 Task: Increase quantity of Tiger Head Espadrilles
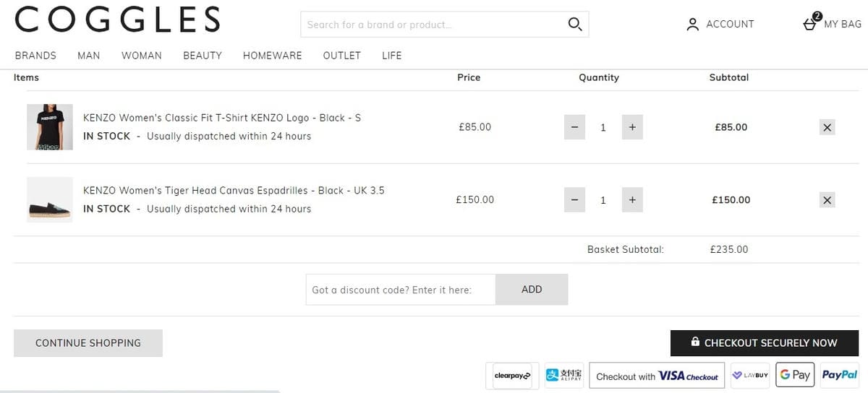[x=632, y=200]
